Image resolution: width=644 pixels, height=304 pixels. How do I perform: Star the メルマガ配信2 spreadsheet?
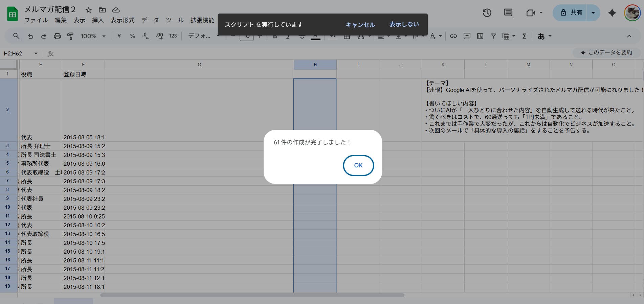(89, 10)
